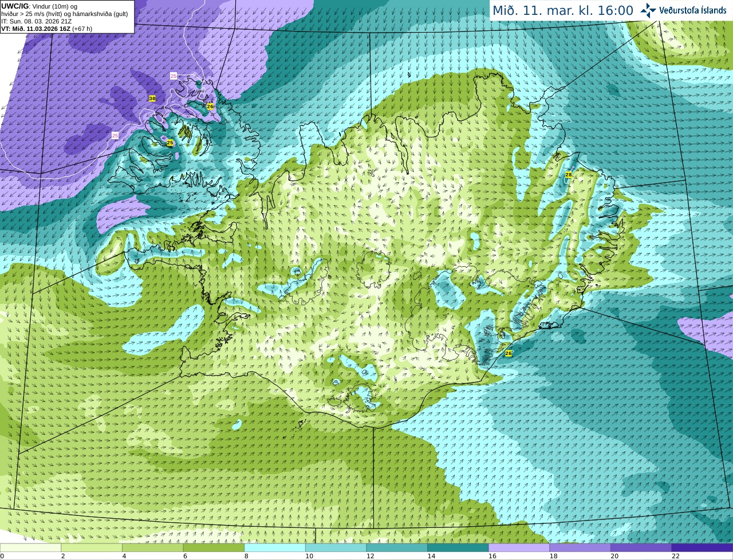Click the '20' legend scale label

pyautogui.click(x=614, y=556)
